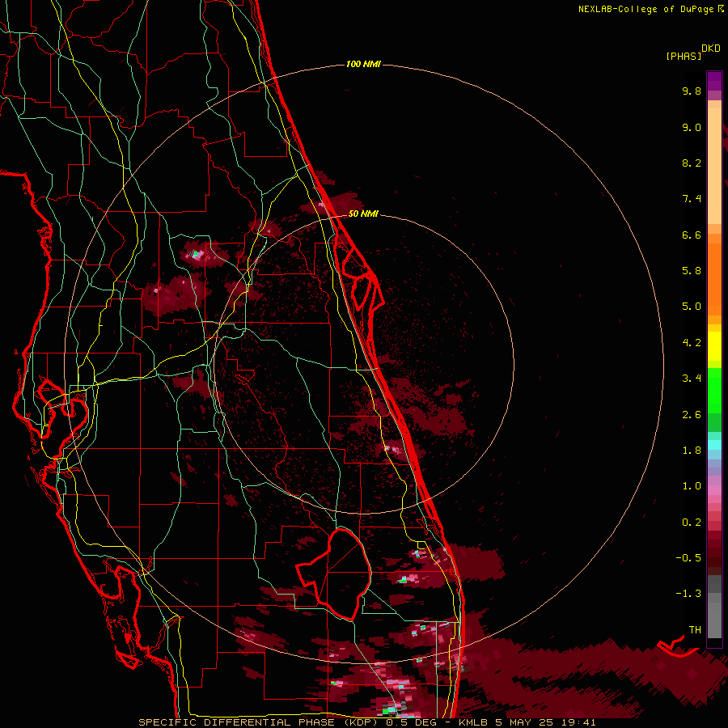
Task: Click the 0.2 value on the color scale
Action: (x=692, y=523)
